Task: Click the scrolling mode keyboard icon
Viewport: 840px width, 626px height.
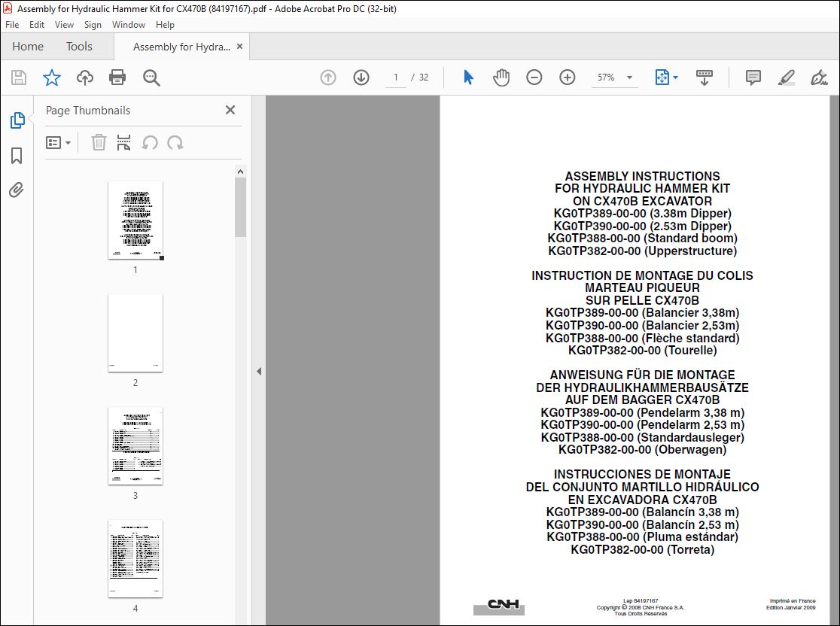Action: pyautogui.click(x=704, y=77)
